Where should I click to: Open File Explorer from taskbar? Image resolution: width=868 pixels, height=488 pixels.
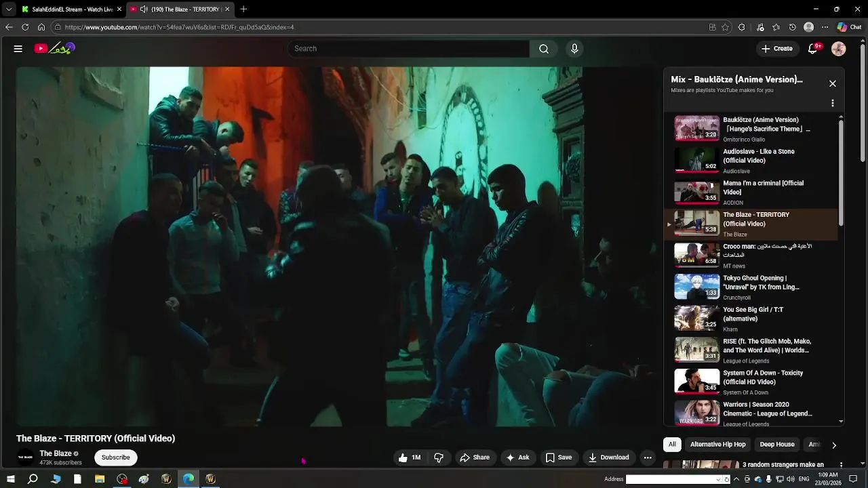click(100, 479)
